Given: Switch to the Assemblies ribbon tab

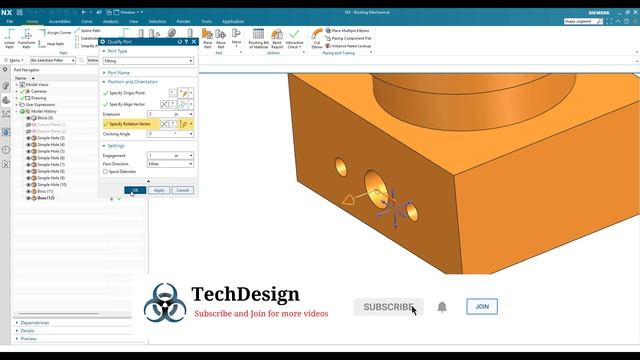Looking at the screenshot, I should (x=60, y=21).
